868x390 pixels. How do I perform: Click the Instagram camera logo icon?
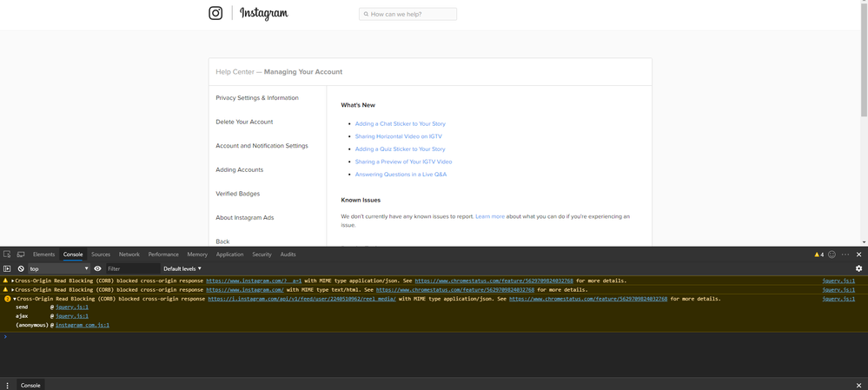(215, 13)
